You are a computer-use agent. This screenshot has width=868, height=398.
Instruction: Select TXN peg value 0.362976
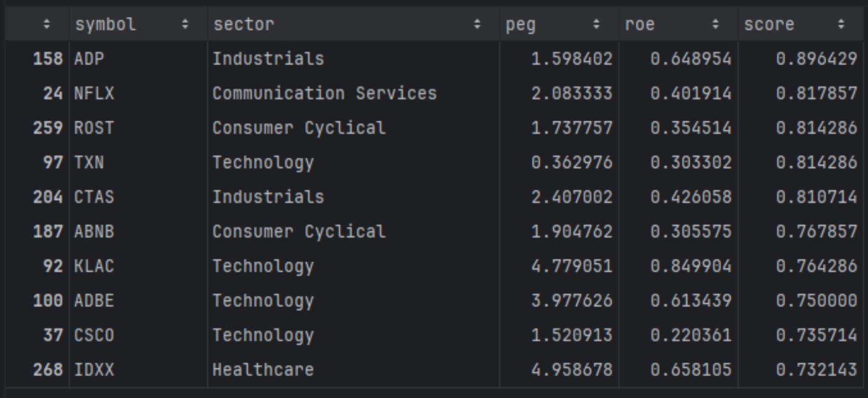coord(571,162)
